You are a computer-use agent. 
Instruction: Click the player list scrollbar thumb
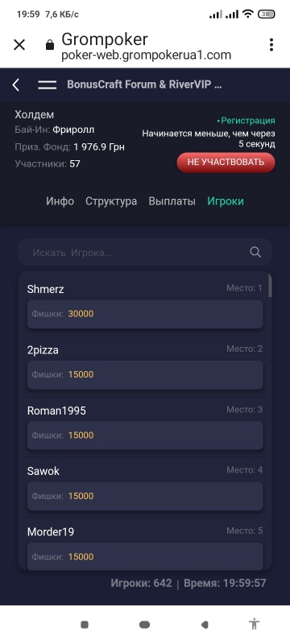(270, 286)
